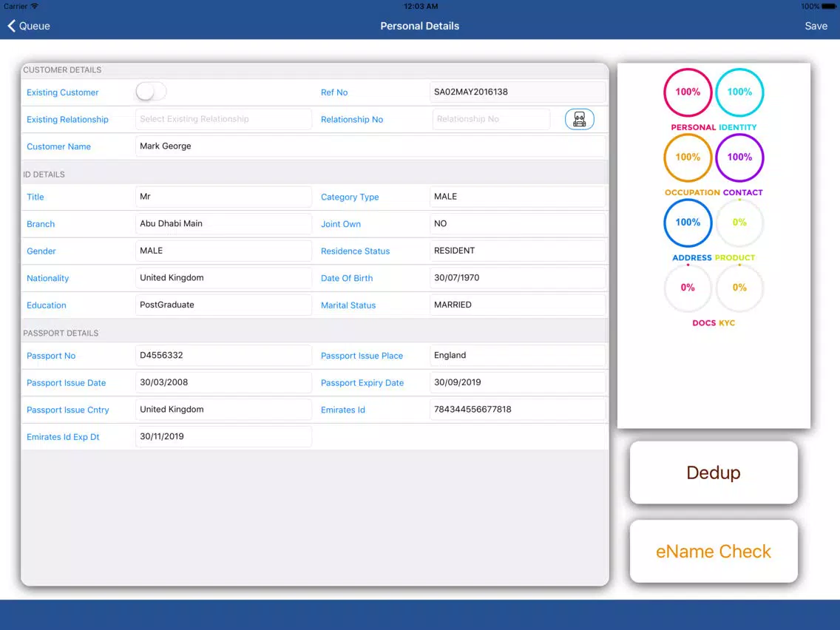Check the Wi-Fi status icon
The width and height of the screenshot is (840, 630).
pyautogui.click(x=34, y=6)
